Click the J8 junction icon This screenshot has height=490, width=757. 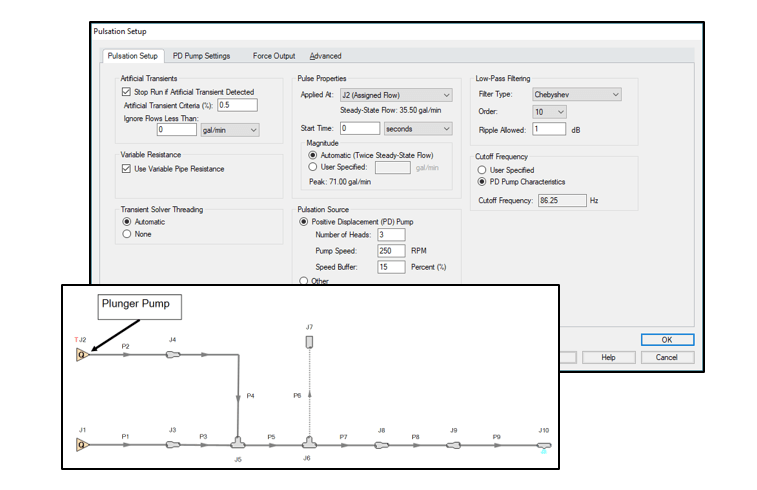[381, 445]
